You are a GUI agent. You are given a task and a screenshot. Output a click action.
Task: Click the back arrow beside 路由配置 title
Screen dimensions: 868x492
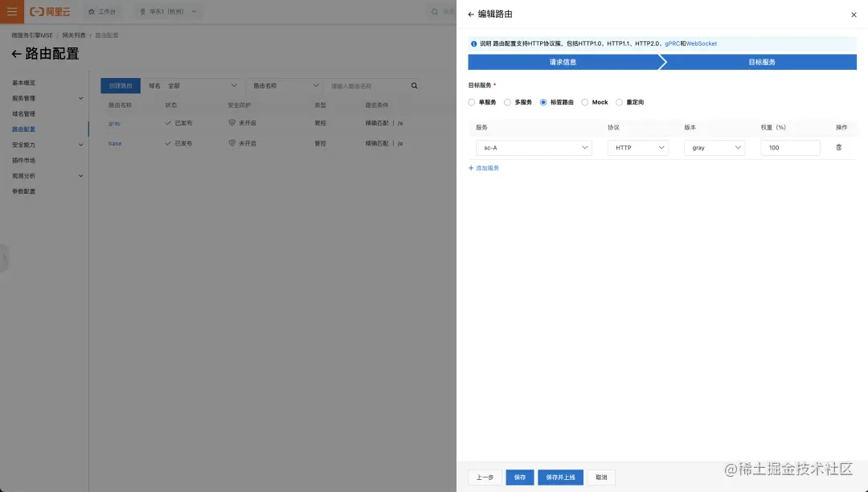point(16,54)
